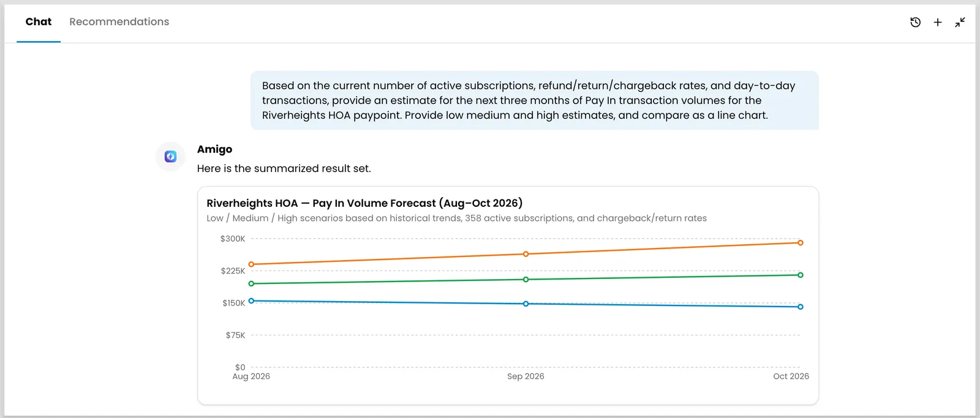
Task: Click the chart title 'Riverheights HOA — Pay In Volume Forecast'
Action: 364,203
